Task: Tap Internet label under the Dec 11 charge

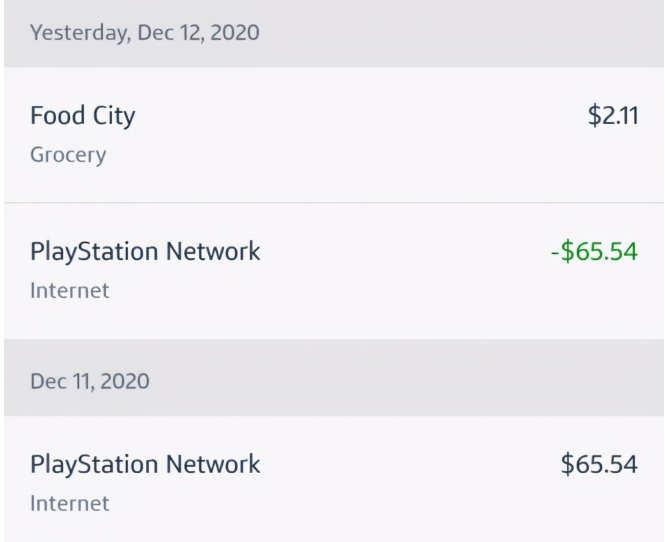Action: [69, 503]
